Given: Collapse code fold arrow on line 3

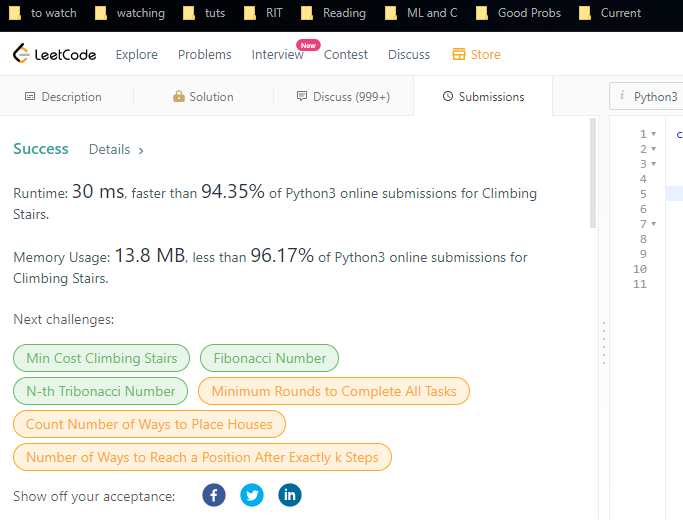Looking at the screenshot, I should [653, 164].
